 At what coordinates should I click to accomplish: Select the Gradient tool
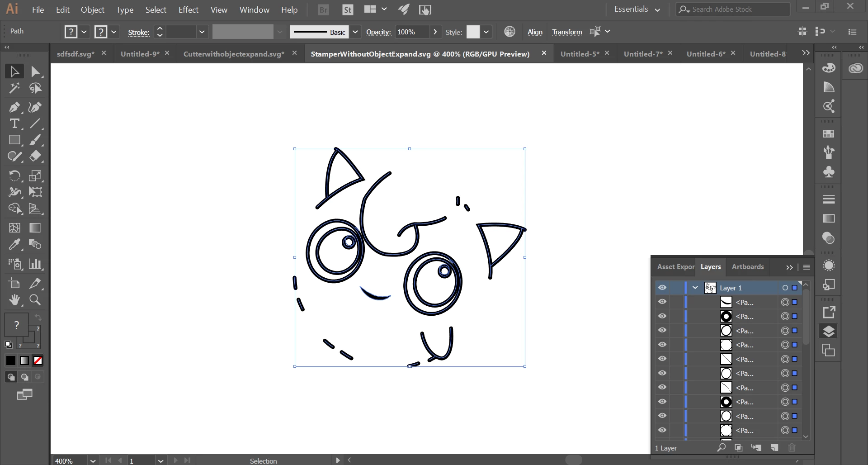click(x=35, y=228)
